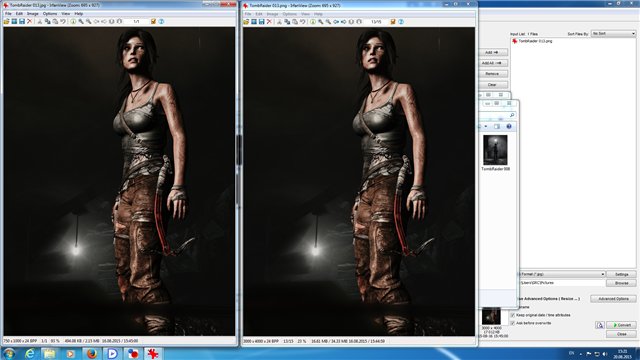The image size is (640, 360).
Task: Toggle Keep original date / time attributes
Action: click(513, 315)
